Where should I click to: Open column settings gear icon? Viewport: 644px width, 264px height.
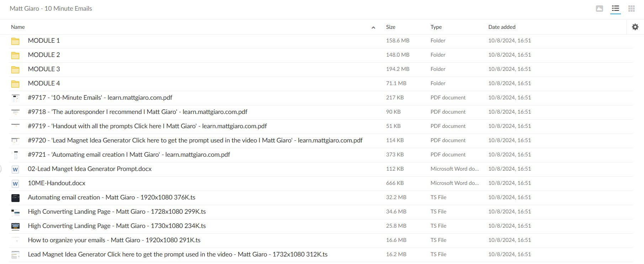635,27
